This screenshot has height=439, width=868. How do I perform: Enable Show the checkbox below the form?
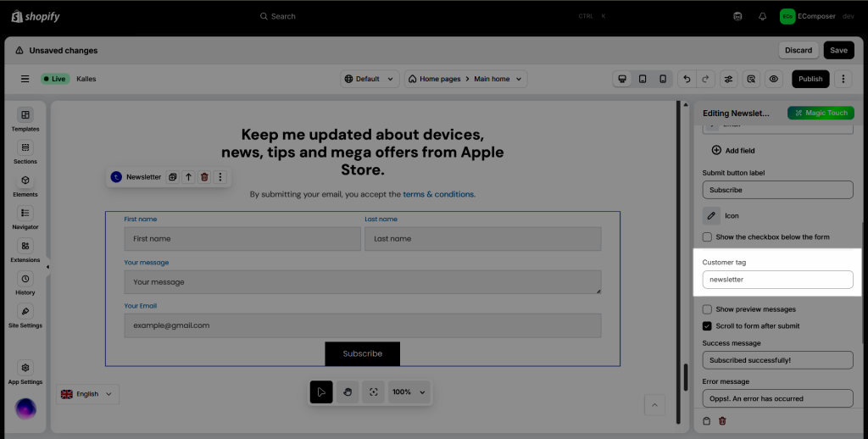(707, 237)
